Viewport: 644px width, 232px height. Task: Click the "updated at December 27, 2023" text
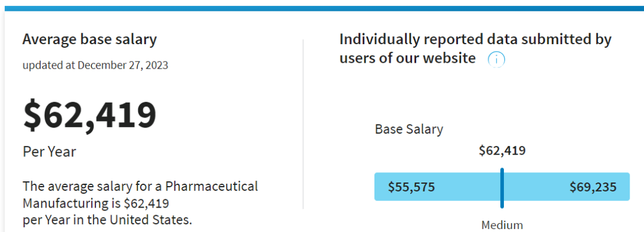coord(95,65)
